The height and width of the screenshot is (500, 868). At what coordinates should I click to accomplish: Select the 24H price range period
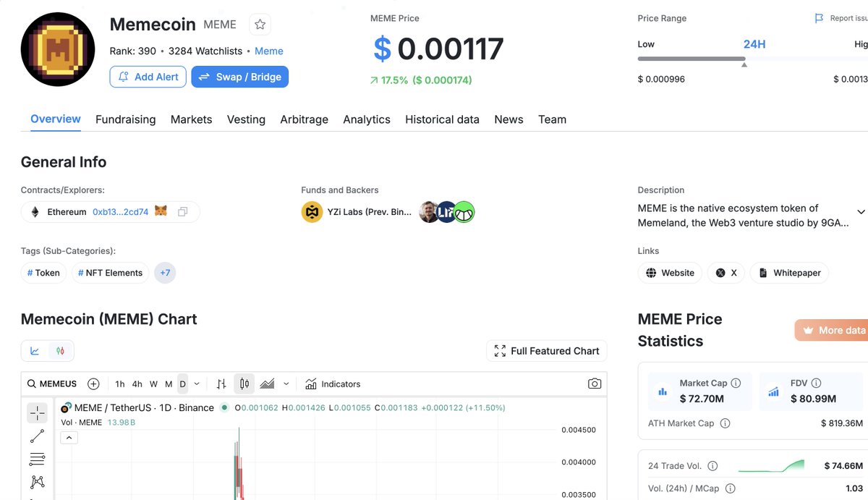pyautogui.click(x=754, y=44)
